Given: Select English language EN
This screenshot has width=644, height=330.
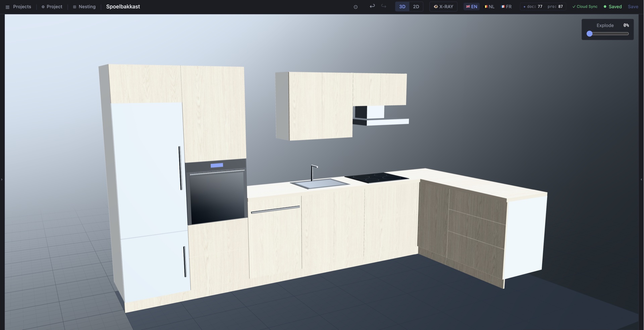Looking at the screenshot, I should [472, 7].
